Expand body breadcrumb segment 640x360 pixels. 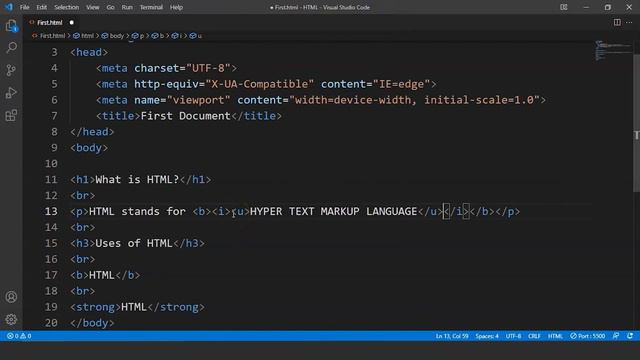click(113, 36)
